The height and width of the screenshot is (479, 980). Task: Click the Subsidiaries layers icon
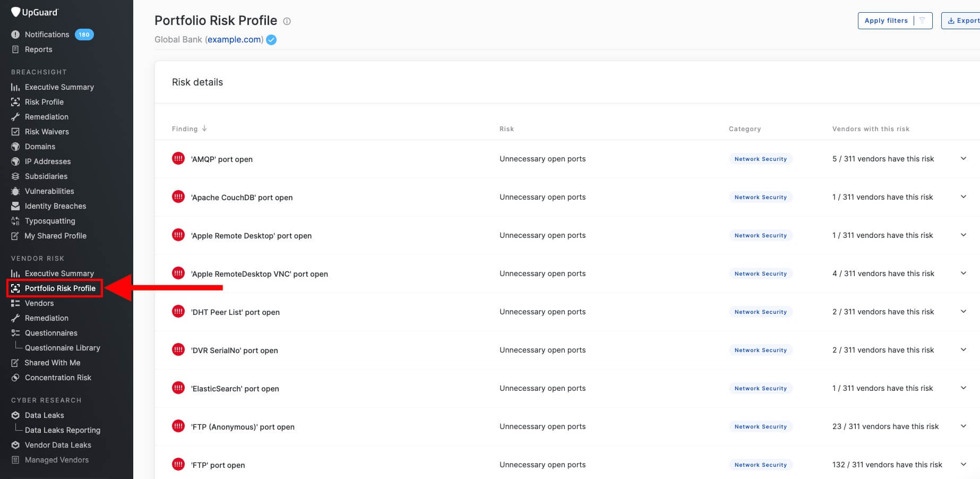click(x=15, y=176)
